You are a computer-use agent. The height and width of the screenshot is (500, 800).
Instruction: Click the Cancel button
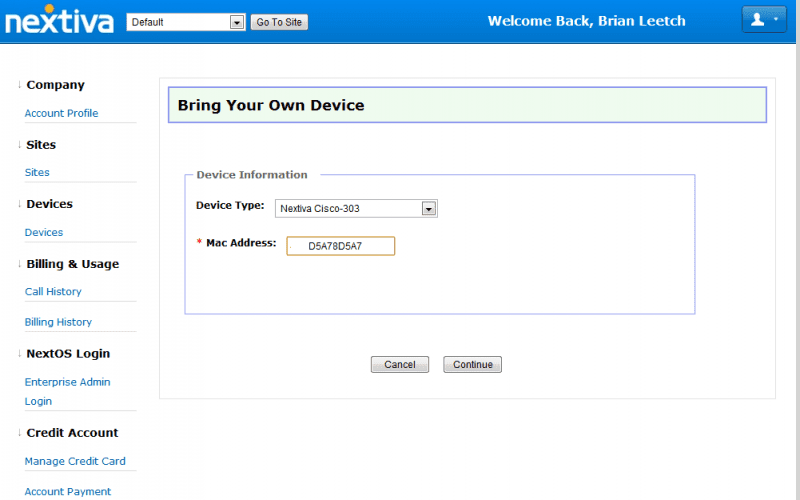coord(399,364)
